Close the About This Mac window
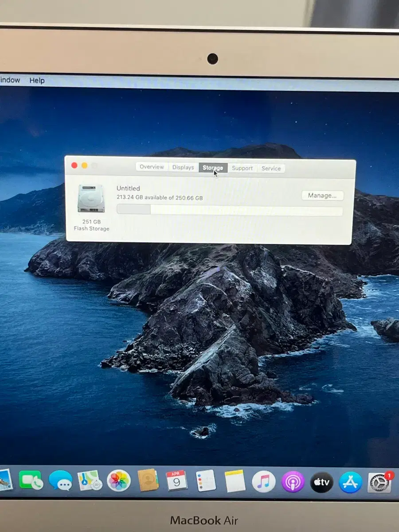This screenshot has width=399, height=532. (74, 165)
